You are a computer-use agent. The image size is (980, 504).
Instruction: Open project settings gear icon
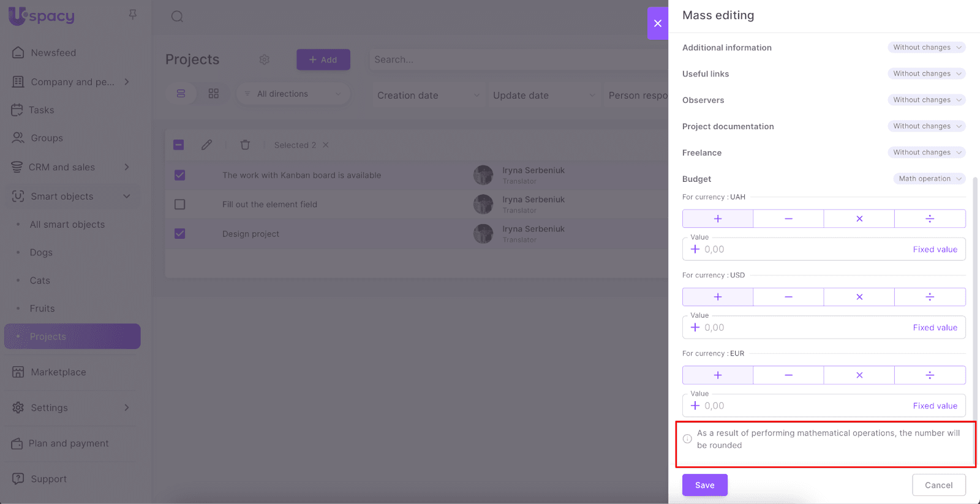[265, 59]
